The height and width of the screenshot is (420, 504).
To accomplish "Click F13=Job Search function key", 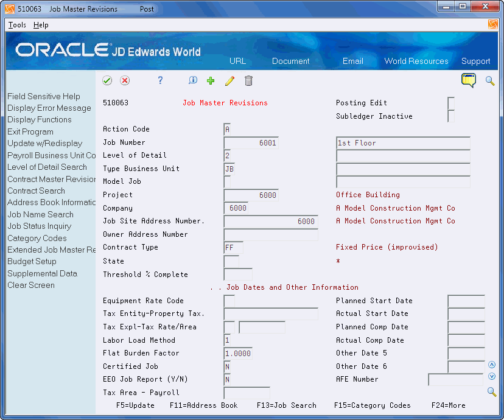I will [x=287, y=405].
